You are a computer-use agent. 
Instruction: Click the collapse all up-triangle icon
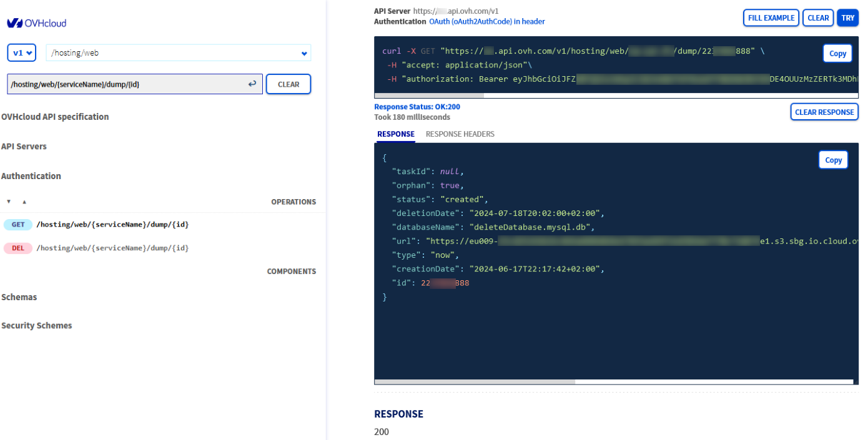tap(24, 202)
